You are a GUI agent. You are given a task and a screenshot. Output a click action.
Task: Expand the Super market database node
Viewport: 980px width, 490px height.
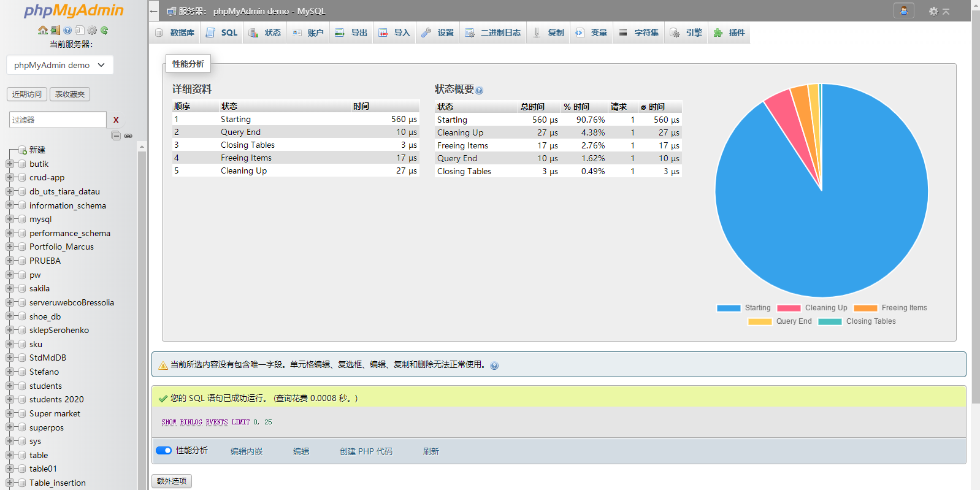coord(9,413)
